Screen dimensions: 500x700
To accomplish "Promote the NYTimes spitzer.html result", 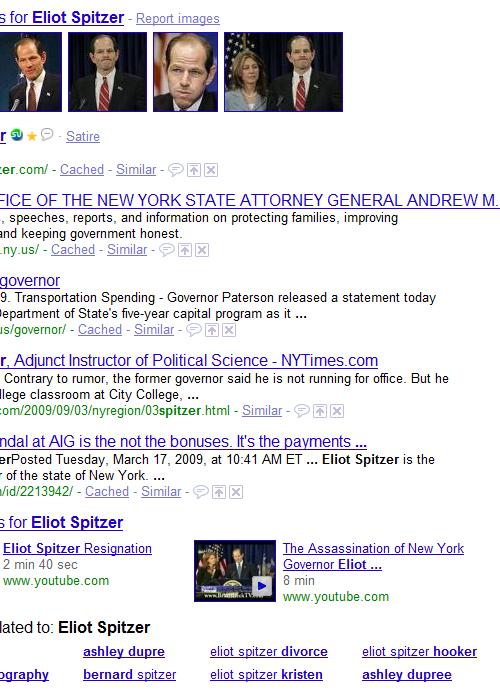I will click(320, 411).
